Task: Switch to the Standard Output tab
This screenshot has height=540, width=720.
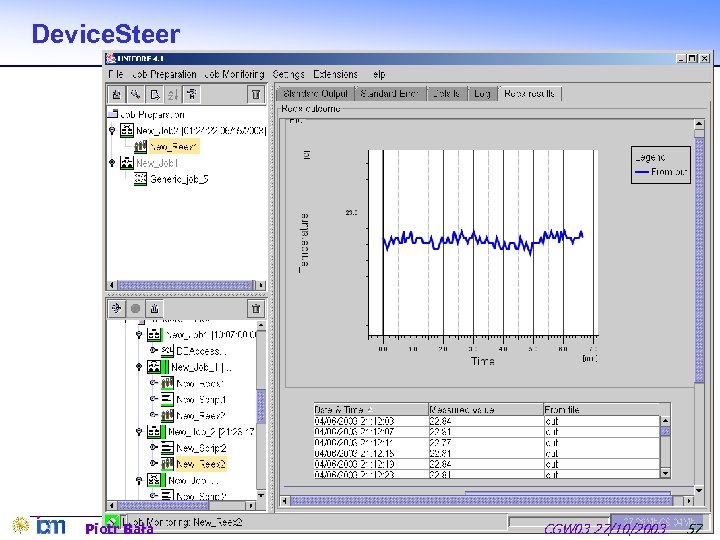Action: coord(315,94)
